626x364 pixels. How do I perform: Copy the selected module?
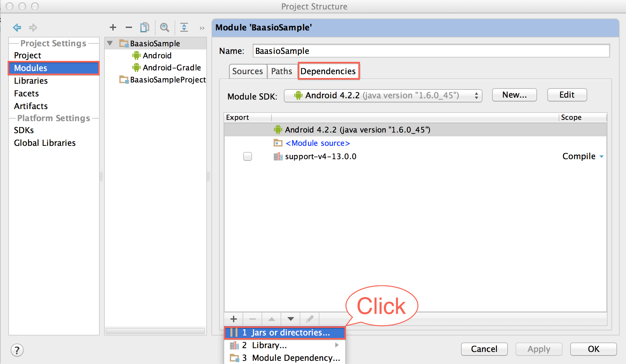[145, 28]
